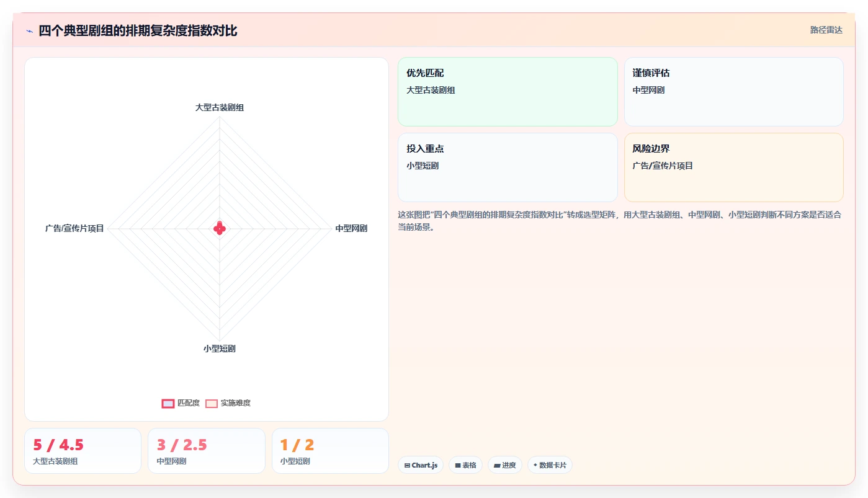Click the 数据卡片 tag chip
868x498 pixels.
pos(550,465)
